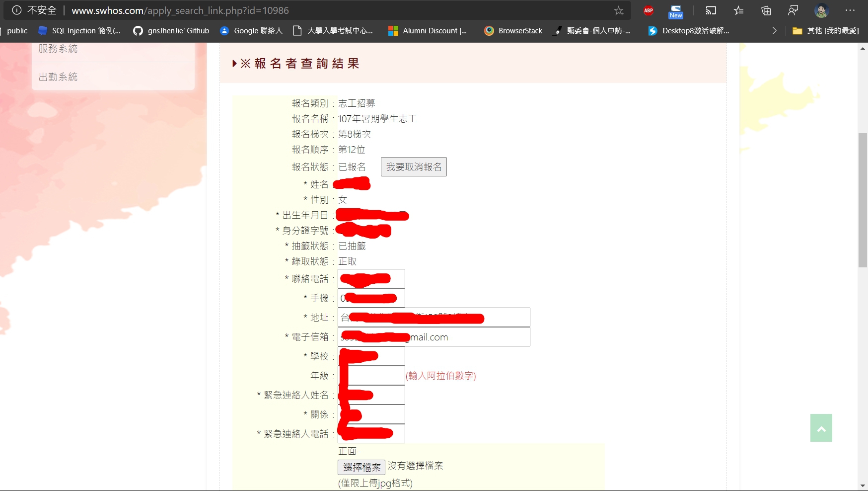The height and width of the screenshot is (491, 868).
Task: Click the 地址 input field
Action: [x=434, y=318]
